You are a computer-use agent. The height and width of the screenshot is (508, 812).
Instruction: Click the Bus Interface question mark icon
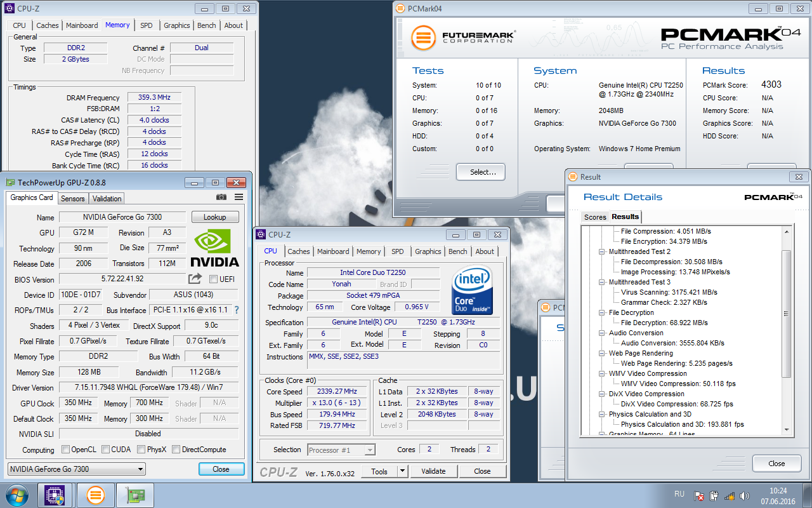tap(237, 310)
